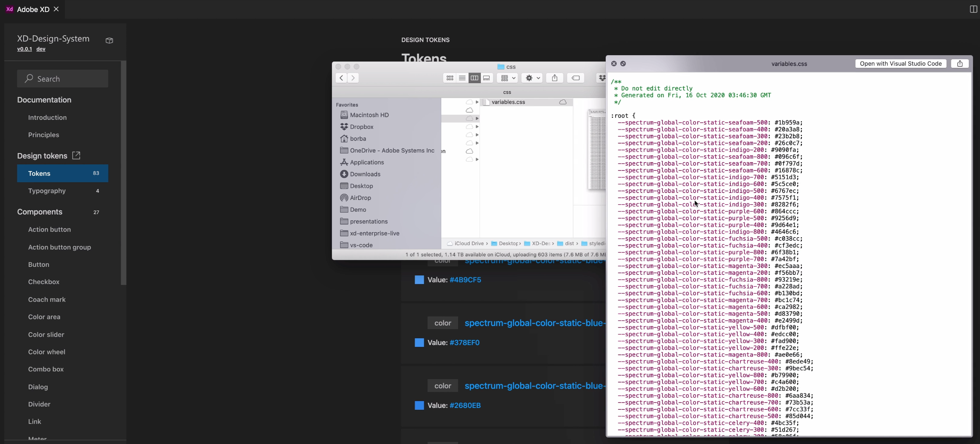Open Design tokens external link icon
980x444 pixels.
76,155
